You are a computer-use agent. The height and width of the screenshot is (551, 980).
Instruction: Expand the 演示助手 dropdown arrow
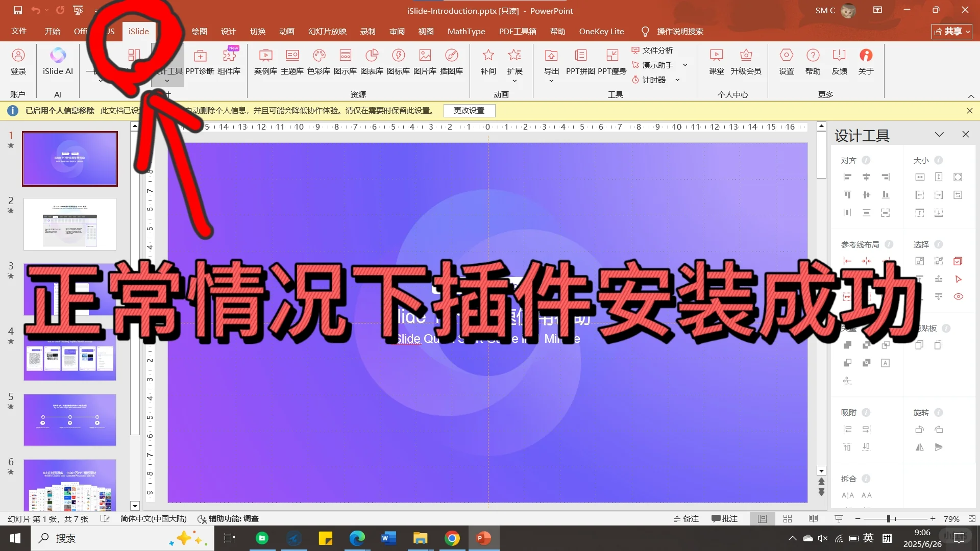click(x=685, y=65)
